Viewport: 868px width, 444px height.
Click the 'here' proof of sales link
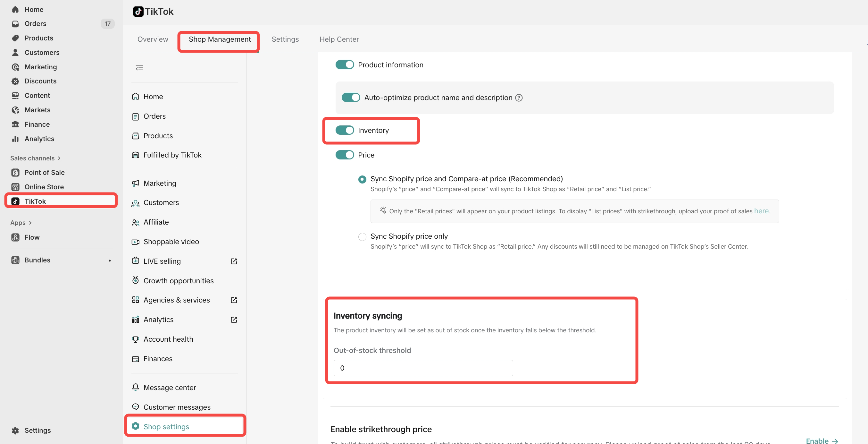761,211
